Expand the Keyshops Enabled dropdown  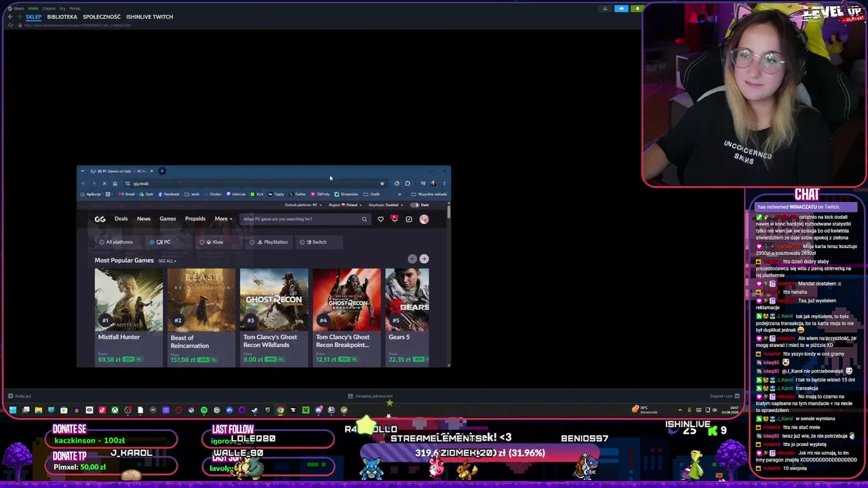coord(386,205)
